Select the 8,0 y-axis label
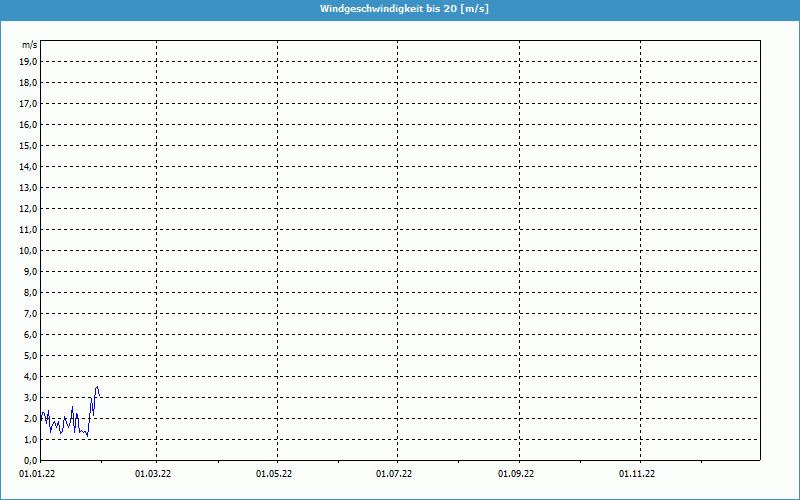Image resolution: width=800 pixels, height=500 pixels. tap(31, 292)
